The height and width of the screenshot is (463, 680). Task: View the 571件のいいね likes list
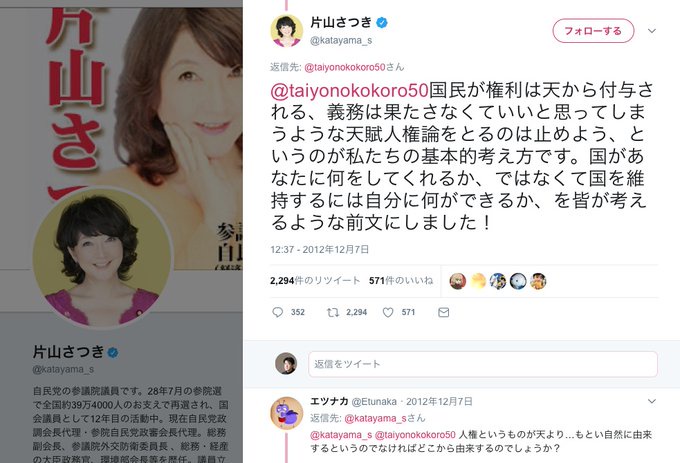click(401, 281)
